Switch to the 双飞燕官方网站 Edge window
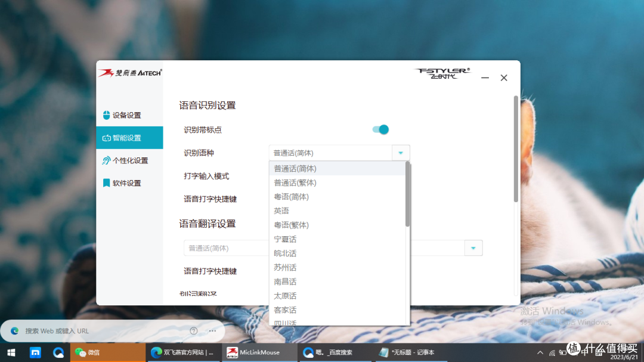 (183, 352)
